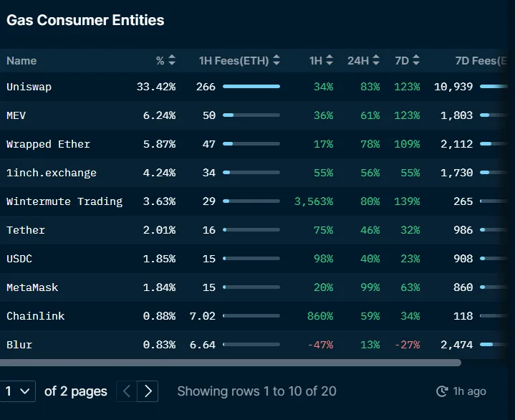Click Tether's 986 7D fees value

click(463, 230)
